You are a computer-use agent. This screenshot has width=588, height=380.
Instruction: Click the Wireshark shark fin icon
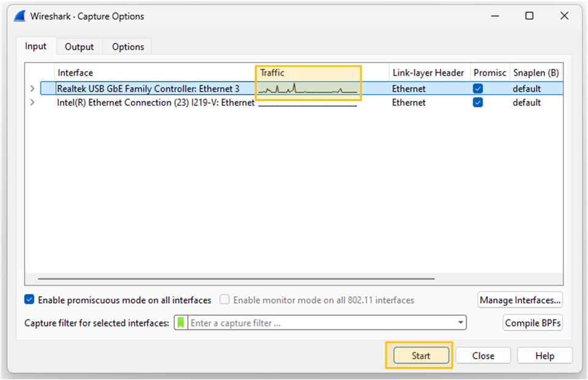click(x=20, y=16)
